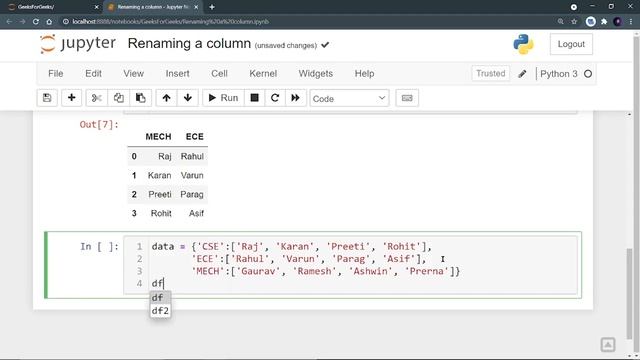Screen dimensions: 640x360
Task: Click the Python 3 kernel name
Action: click(559, 74)
